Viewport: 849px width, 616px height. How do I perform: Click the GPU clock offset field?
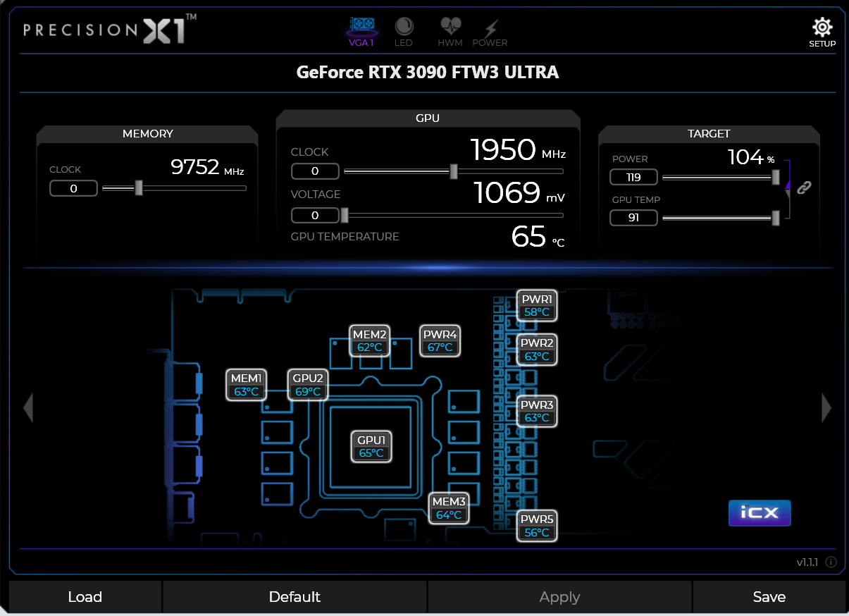[x=315, y=171]
